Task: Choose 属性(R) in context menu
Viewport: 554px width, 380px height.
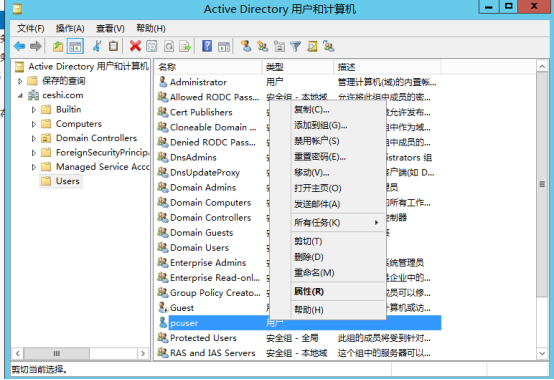Action: click(x=327, y=291)
